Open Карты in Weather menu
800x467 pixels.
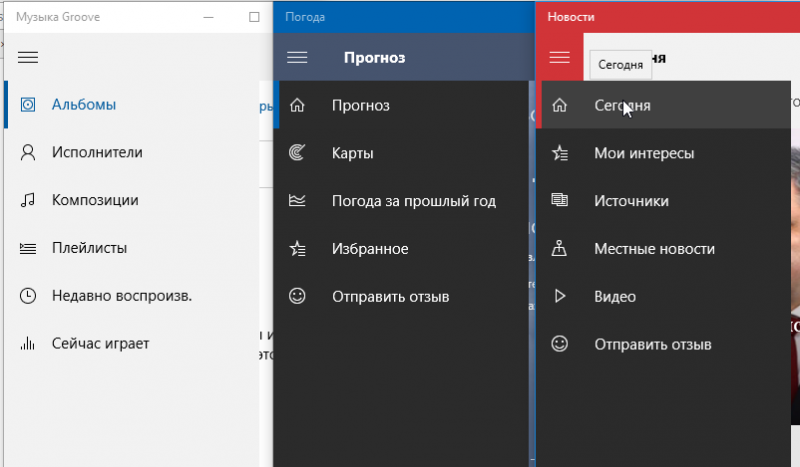pos(401,153)
